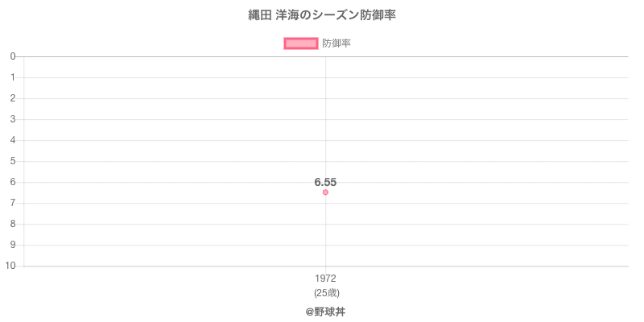Click the y-axis label 10
The image size is (644, 322).
click(x=11, y=266)
